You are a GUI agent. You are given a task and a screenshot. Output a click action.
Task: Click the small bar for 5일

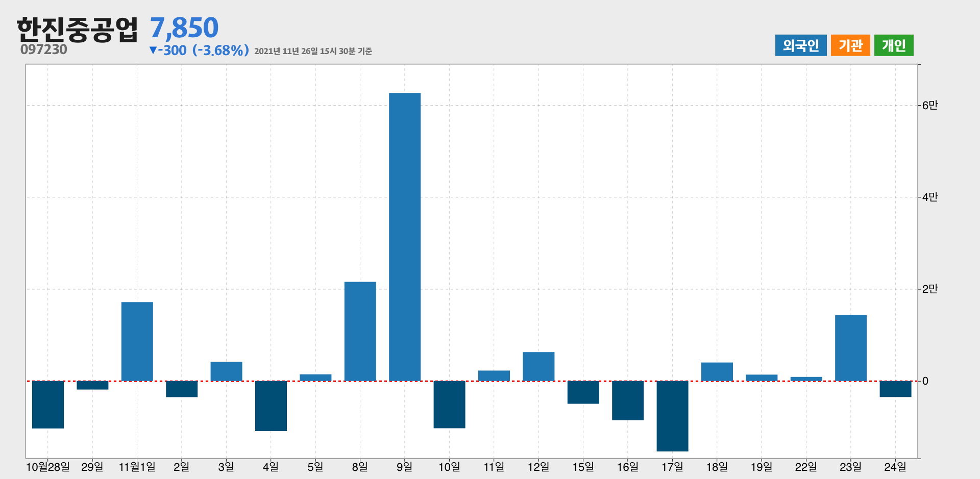coord(315,377)
